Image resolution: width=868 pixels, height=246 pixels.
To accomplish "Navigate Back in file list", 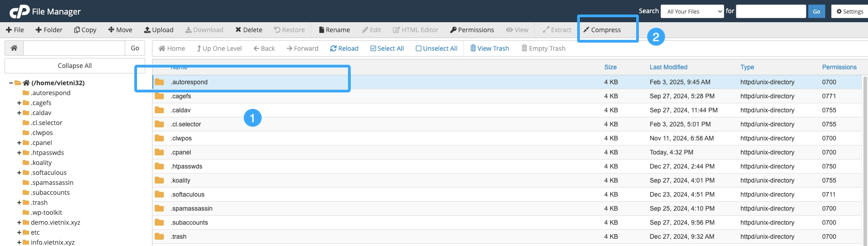I will point(264,48).
